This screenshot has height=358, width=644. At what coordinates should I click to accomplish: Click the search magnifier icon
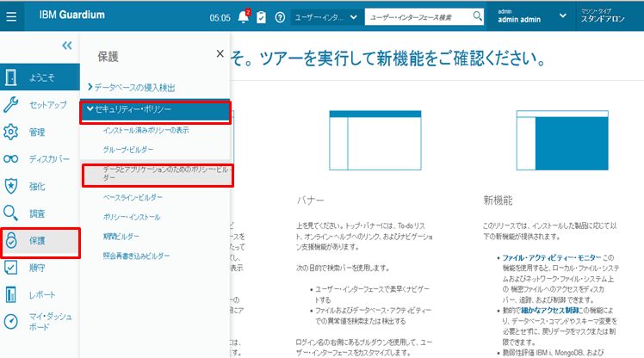478,16
